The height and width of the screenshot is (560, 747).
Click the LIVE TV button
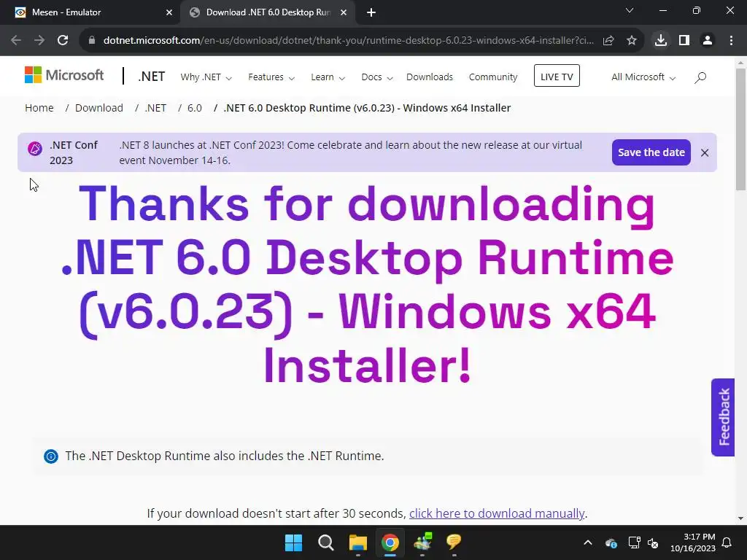point(557,76)
